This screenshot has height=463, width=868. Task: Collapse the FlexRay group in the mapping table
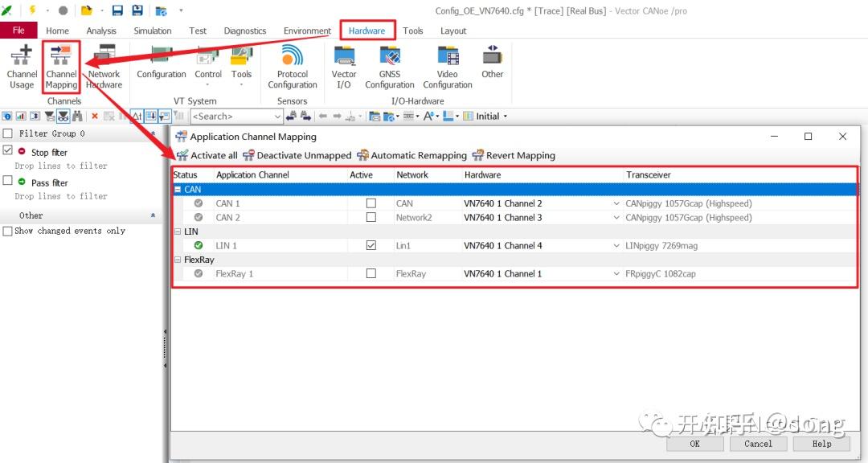tap(178, 259)
